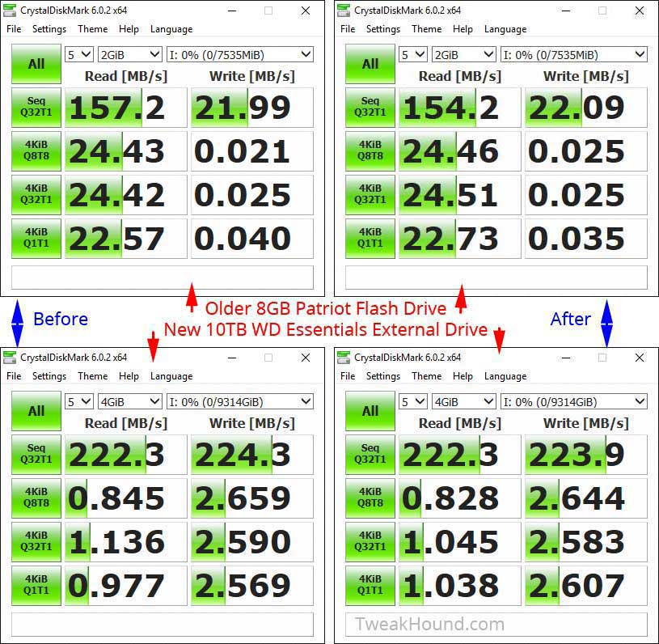The height and width of the screenshot is (644, 659).
Task: Open 9314GiB drive selector in bottom-right window
Action: click(x=573, y=402)
